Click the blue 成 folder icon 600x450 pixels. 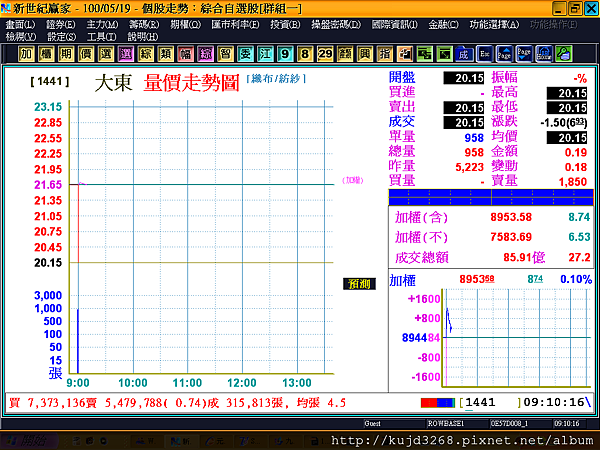[464, 54]
